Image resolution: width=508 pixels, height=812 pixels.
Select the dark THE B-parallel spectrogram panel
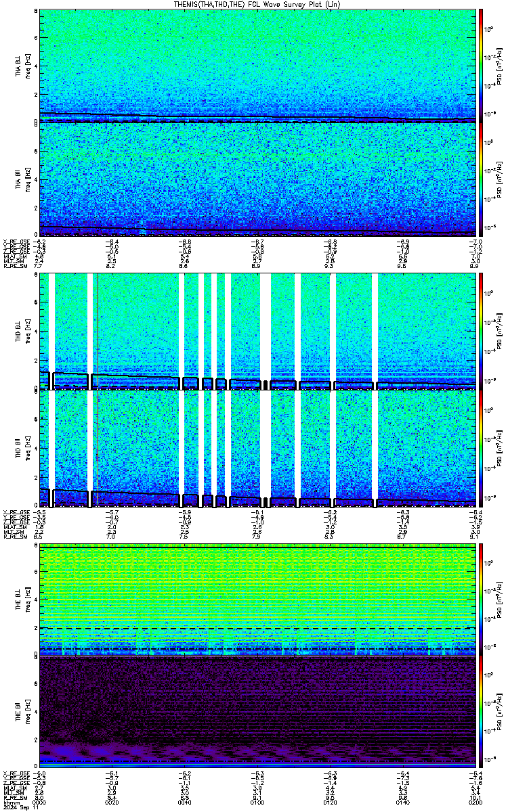(x=257, y=712)
